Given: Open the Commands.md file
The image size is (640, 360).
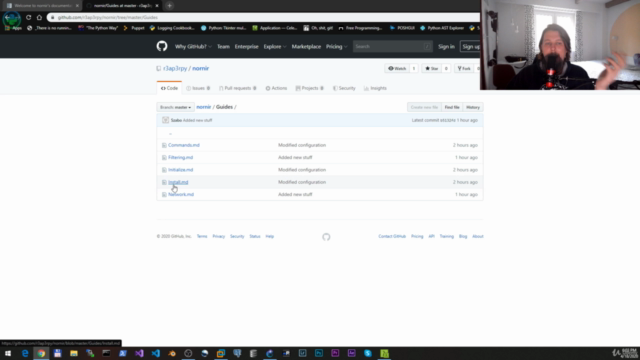Looking at the screenshot, I should 184,145.
